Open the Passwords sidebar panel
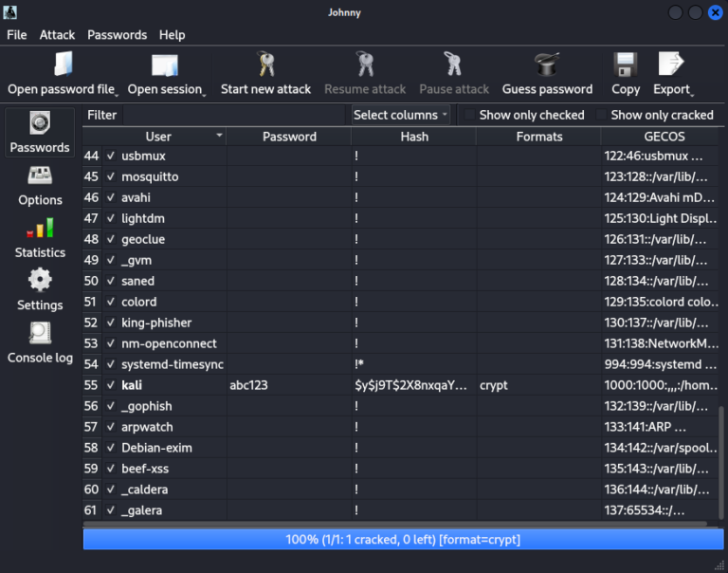This screenshot has width=728, height=573. coord(40,132)
